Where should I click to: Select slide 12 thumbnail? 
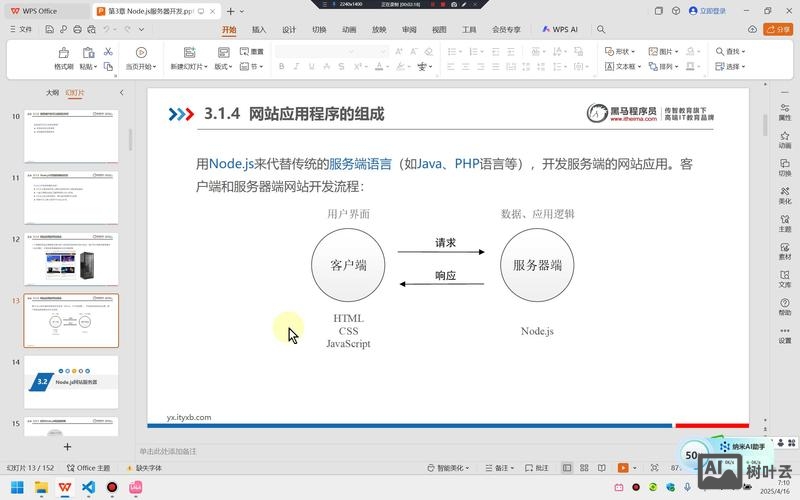[71, 259]
